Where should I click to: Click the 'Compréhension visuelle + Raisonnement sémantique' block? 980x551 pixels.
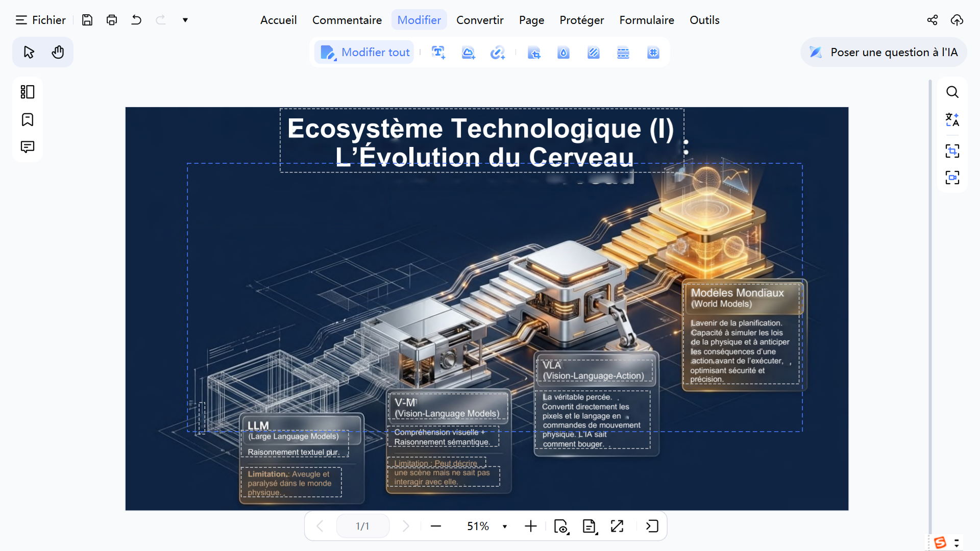pos(443,437)
